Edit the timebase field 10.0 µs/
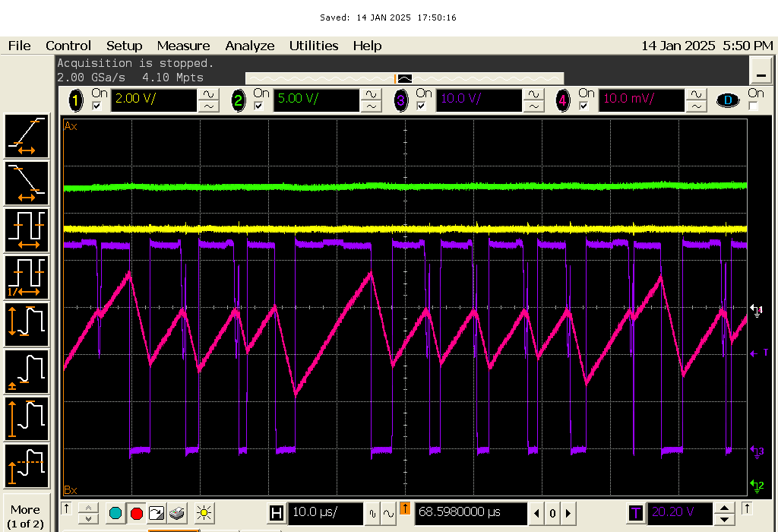 [325, 513]
